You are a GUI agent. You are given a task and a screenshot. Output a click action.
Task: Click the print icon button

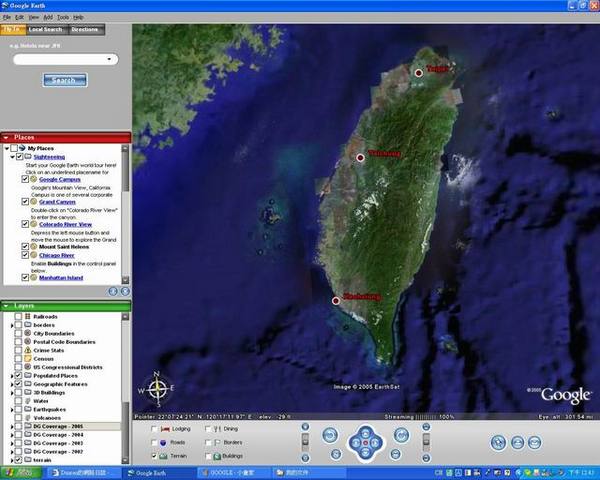517,443
